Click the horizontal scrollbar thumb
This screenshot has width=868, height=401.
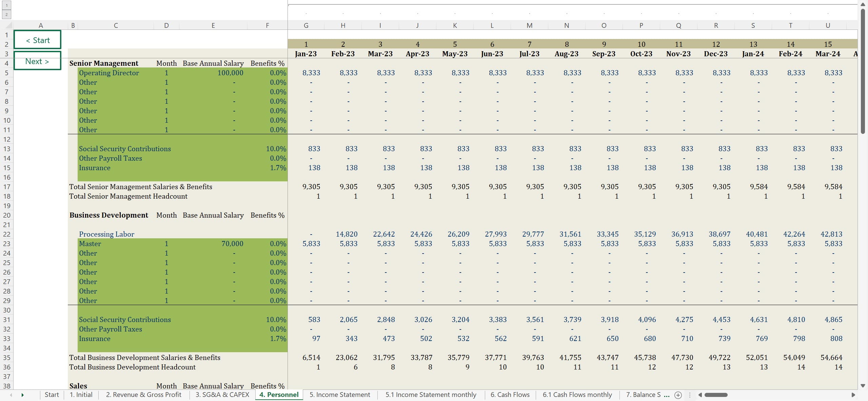716,395
